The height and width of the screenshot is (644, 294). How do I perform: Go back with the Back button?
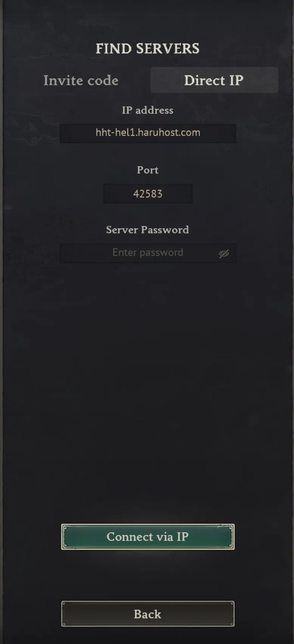tap(148, 614)
